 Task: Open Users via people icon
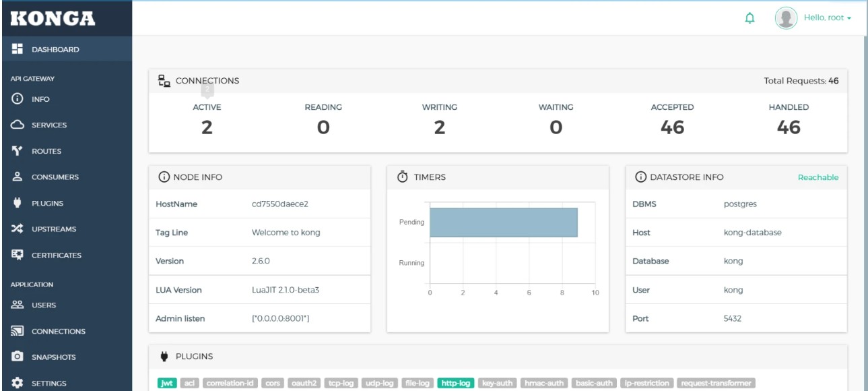tap(18, 305)
